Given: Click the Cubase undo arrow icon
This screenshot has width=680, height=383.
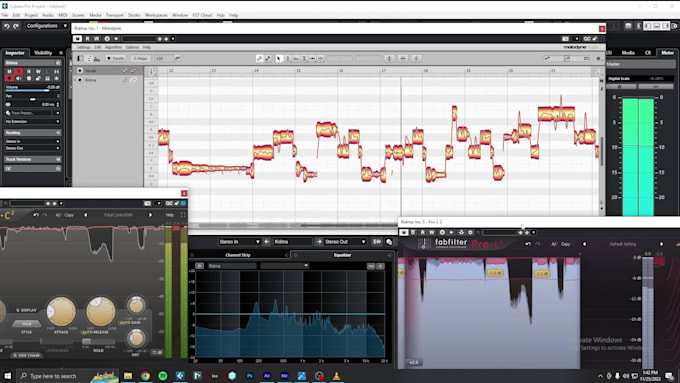Looking at the screenshot, I should 7,26.
